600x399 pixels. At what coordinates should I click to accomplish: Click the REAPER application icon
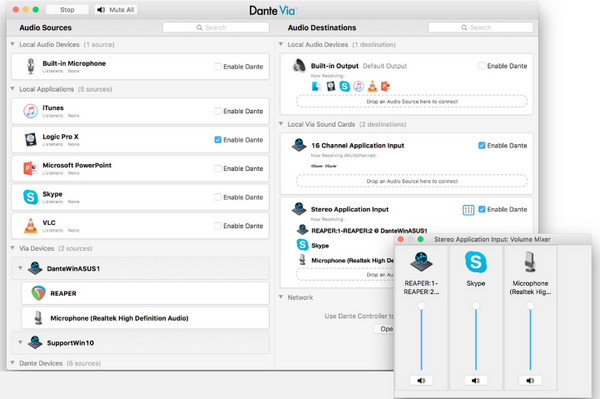point(38,293)
